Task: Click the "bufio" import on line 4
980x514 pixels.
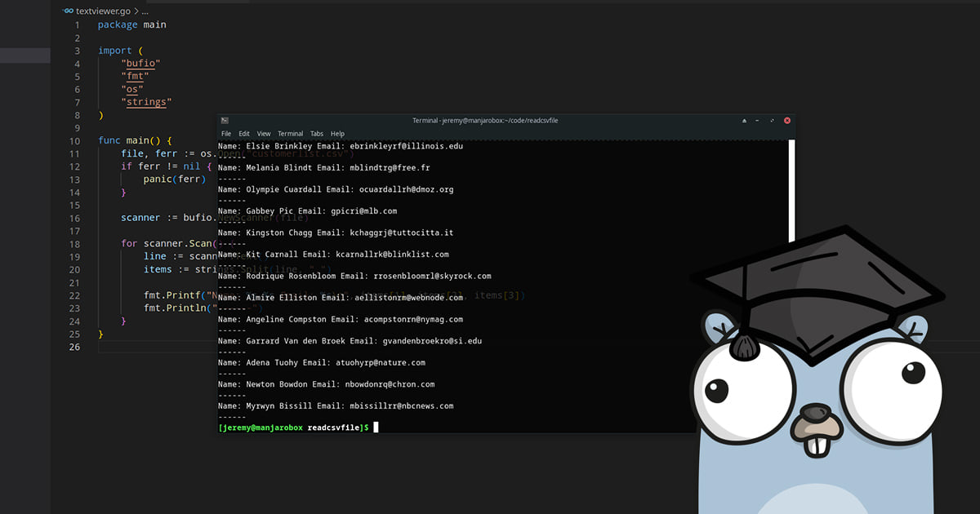Action: point(140,63)
